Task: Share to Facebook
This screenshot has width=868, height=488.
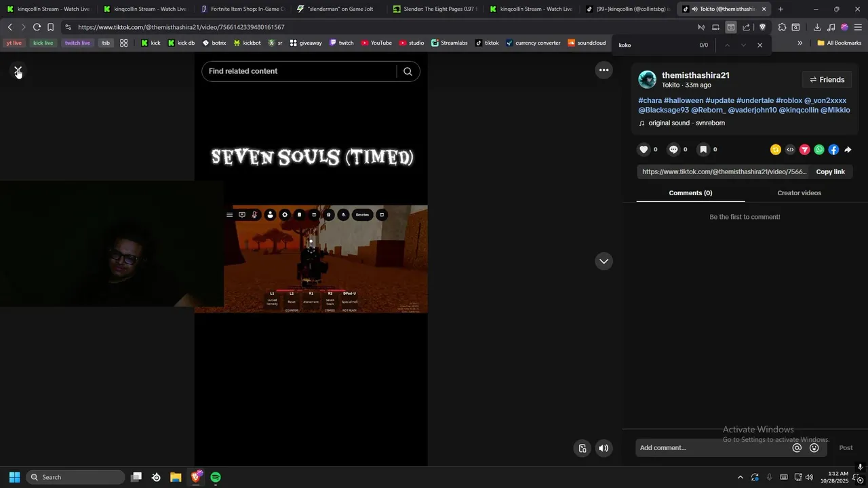Action: pos(833,150)
